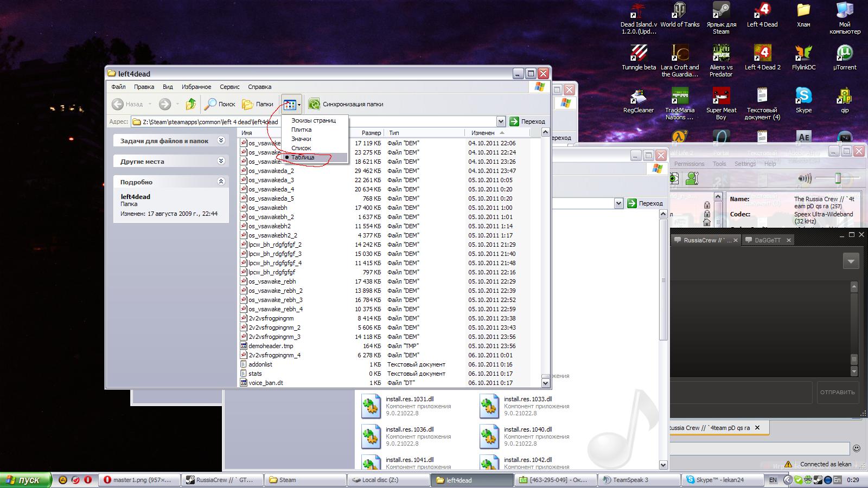Image resolution: width=868 pixels, height=488 pixels.
Task: Open the Search (Поиск) tool
Action: pyautogui.click(x=220, y=104)
